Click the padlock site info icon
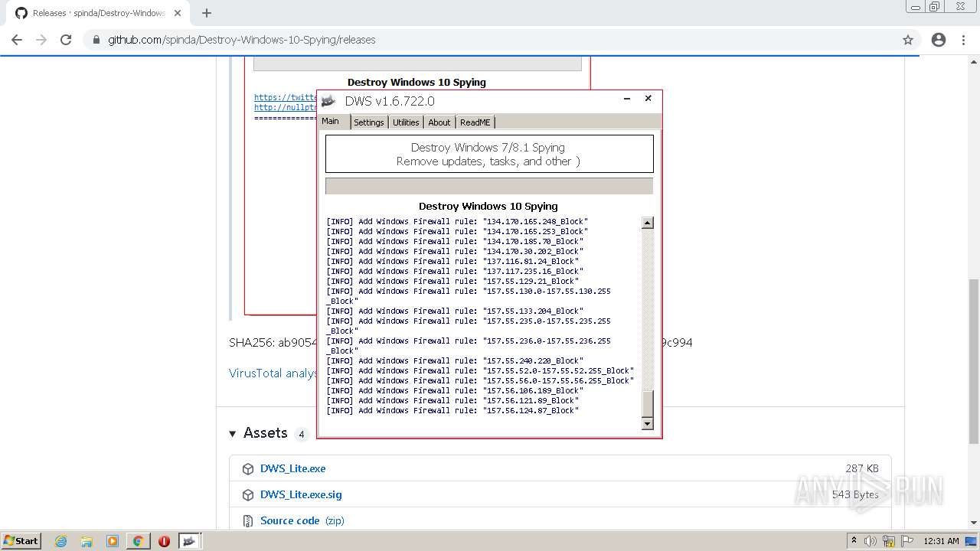980x551 pixels. [x=96, y=40]
